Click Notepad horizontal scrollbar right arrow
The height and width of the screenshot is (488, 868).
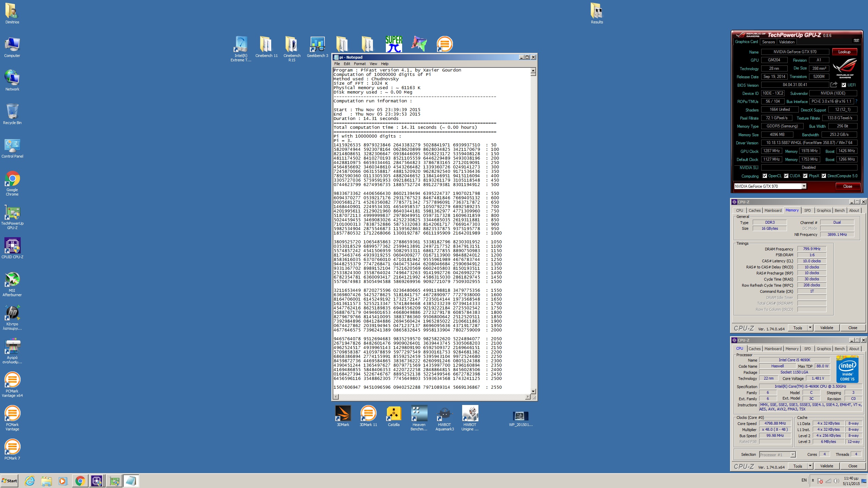pyautogui.click(x=528, y=397)
